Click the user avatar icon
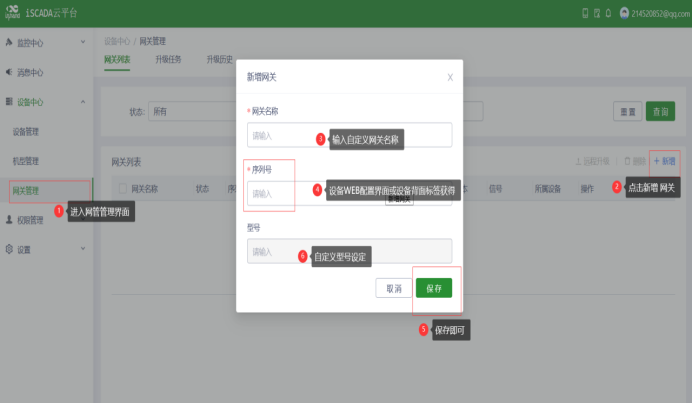 tap(624, 13)
